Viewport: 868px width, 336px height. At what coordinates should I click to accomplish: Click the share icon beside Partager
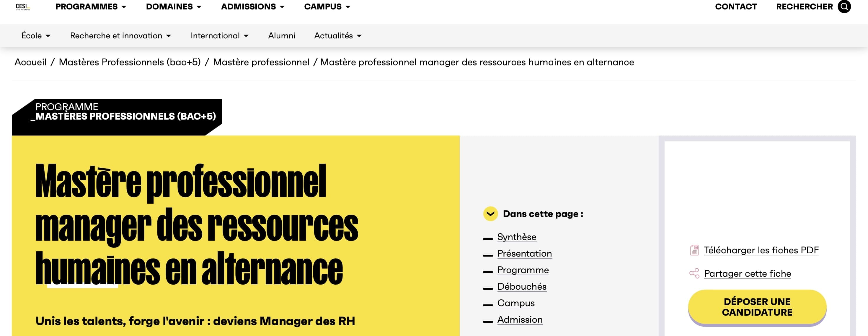[694, 273]
